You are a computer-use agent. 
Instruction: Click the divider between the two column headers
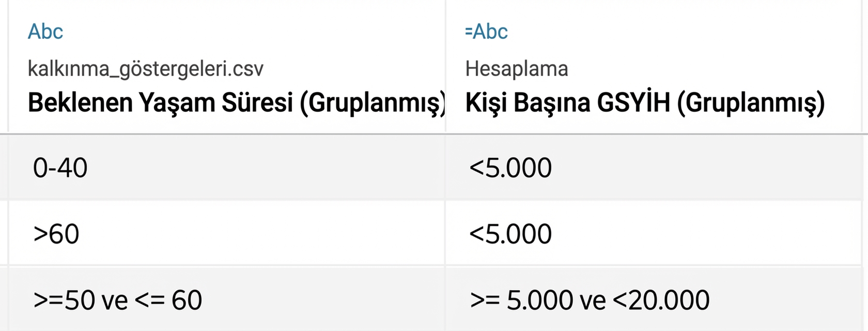(445, 67)
